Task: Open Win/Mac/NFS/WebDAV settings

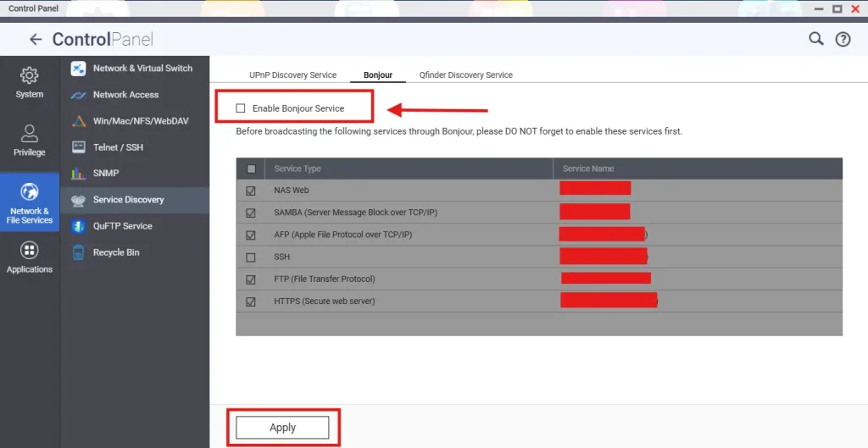Action: click(x=135, y=120)
